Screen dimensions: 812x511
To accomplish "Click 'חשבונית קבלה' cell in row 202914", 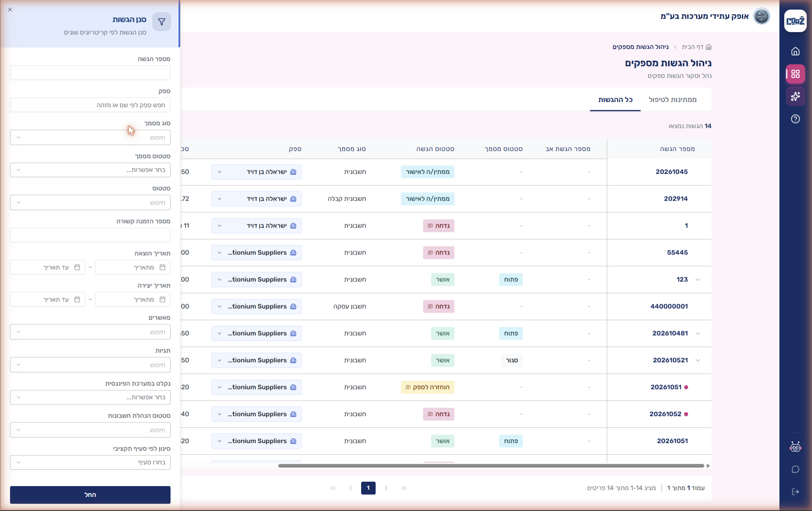I will point(347,199).
